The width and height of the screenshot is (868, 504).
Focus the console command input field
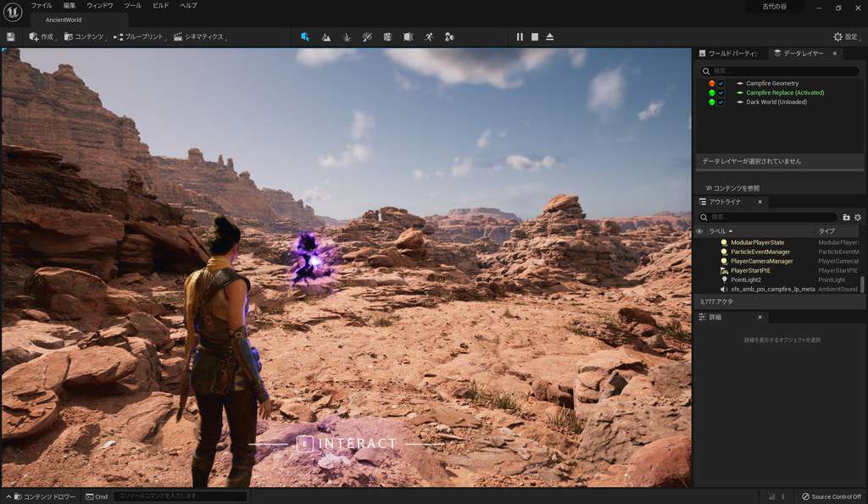[180, 496]
